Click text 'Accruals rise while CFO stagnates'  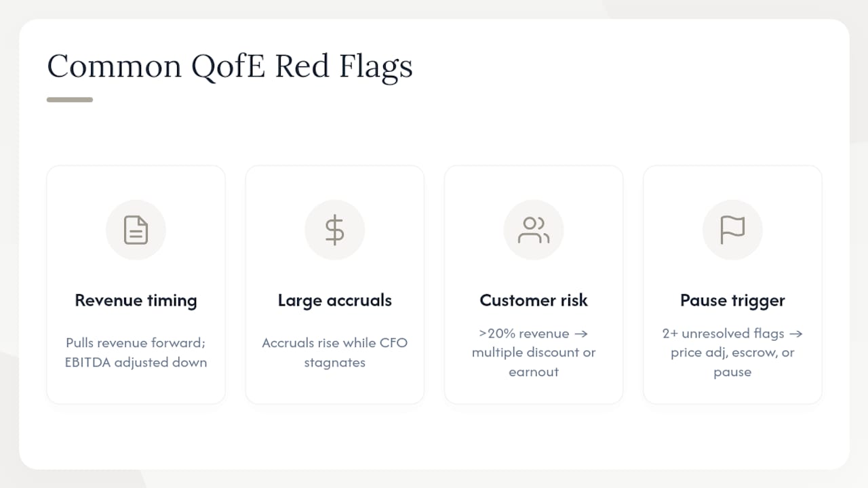click(334, 352)
